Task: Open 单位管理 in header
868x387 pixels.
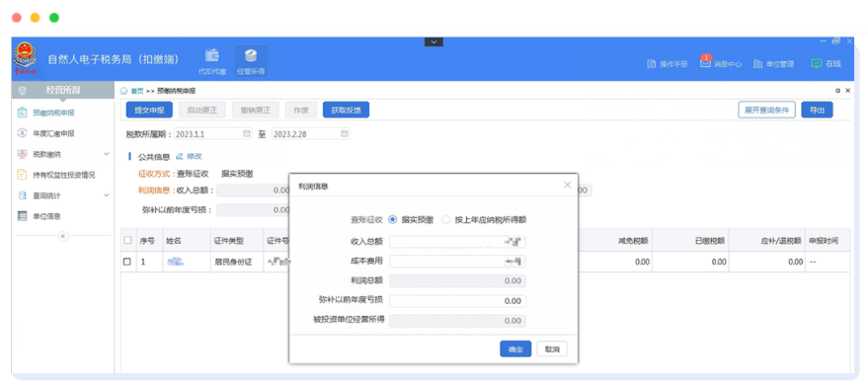Action: (773, 64)
